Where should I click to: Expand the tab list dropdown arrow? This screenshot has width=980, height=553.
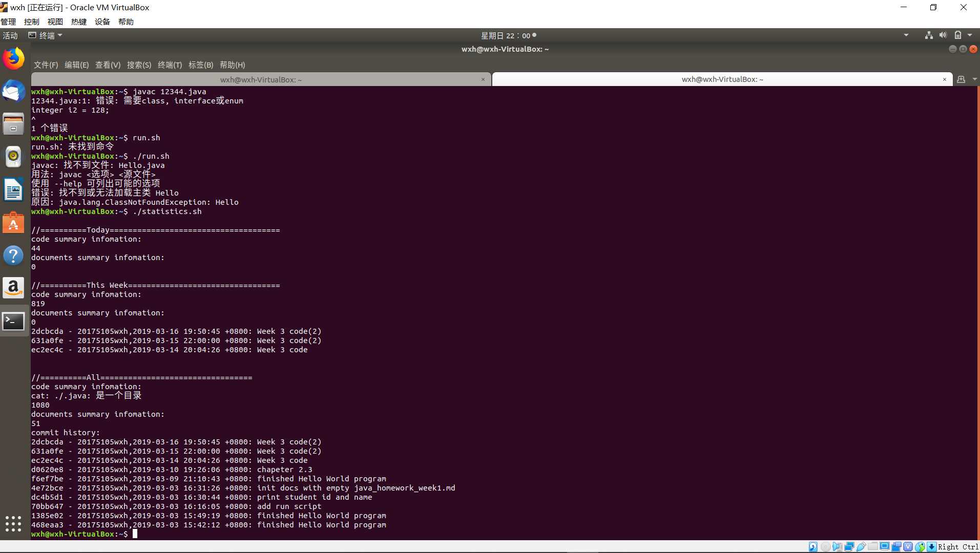click(974, 79)
